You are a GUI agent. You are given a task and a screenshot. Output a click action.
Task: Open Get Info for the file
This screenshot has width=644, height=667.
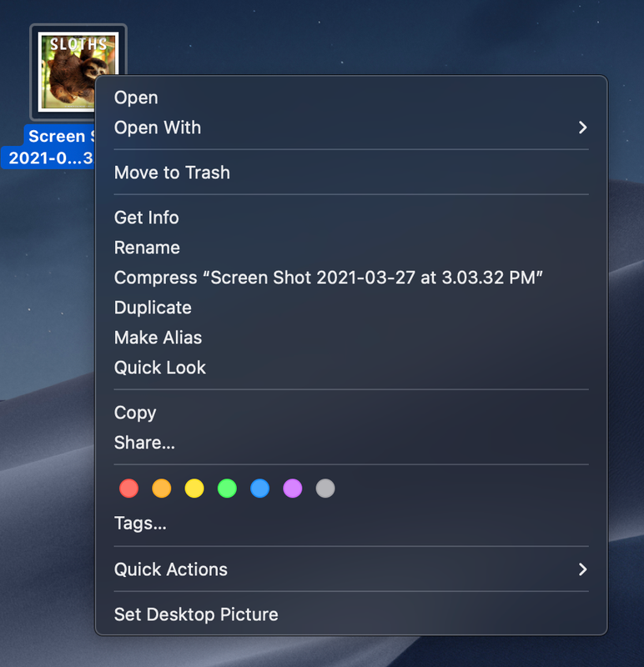[147, 218]
